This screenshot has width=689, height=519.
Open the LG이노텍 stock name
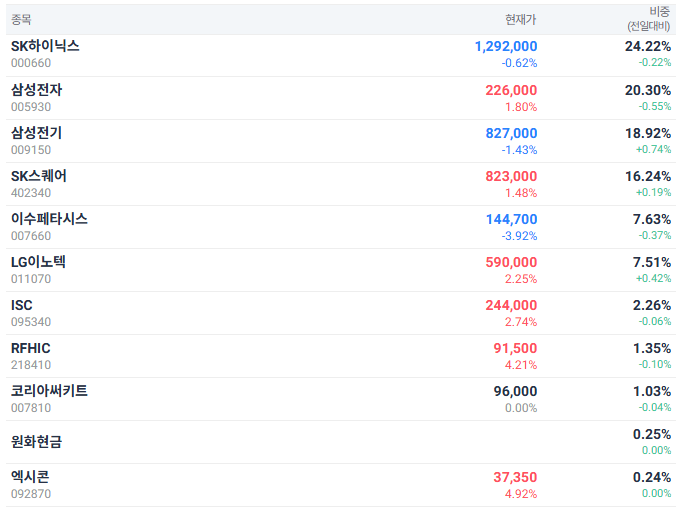(x=38, y=262)
